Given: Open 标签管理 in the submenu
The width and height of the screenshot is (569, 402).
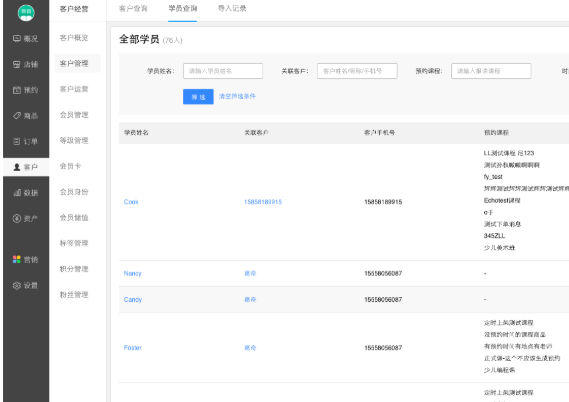Looking at the screenshot, I should point(74,243).
